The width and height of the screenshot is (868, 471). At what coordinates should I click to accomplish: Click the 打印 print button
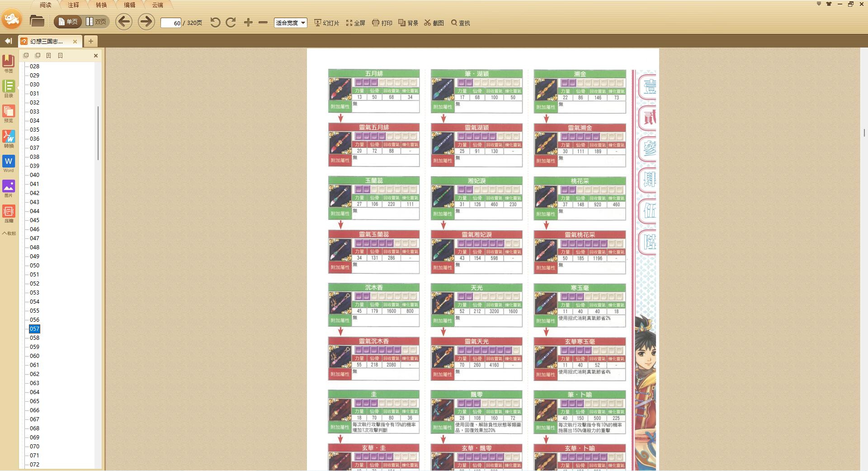[382, 23]
